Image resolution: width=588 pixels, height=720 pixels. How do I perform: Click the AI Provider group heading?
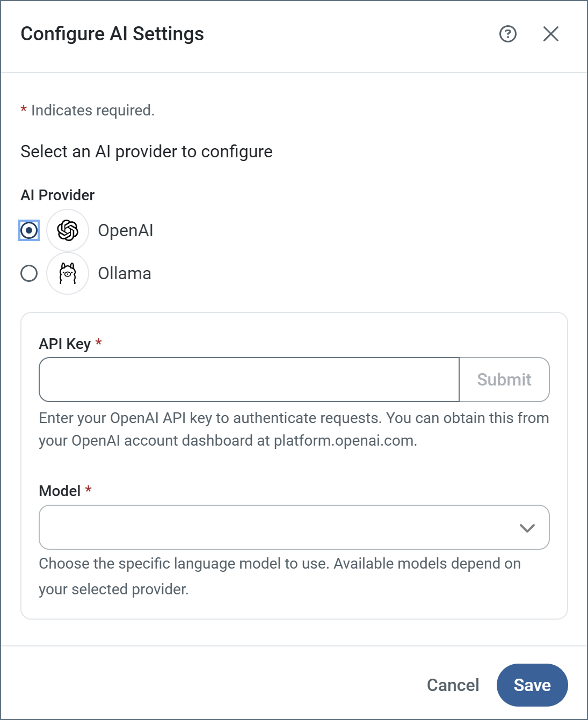[57, 195]
